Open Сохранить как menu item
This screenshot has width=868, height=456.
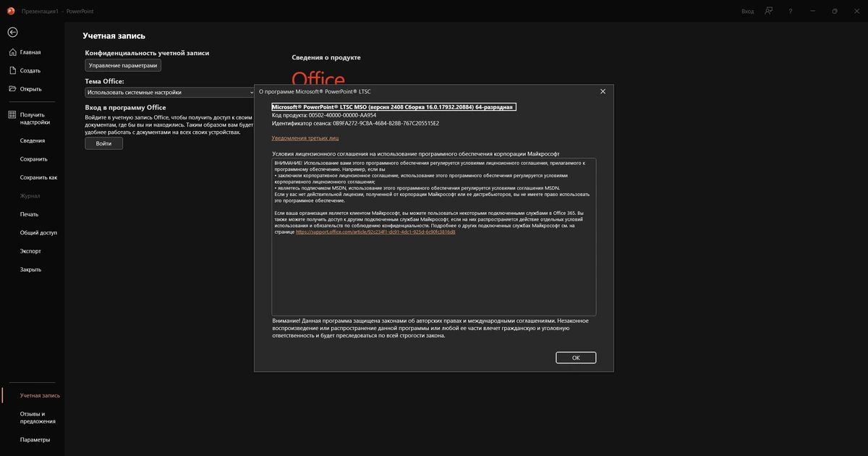[38, 177]
